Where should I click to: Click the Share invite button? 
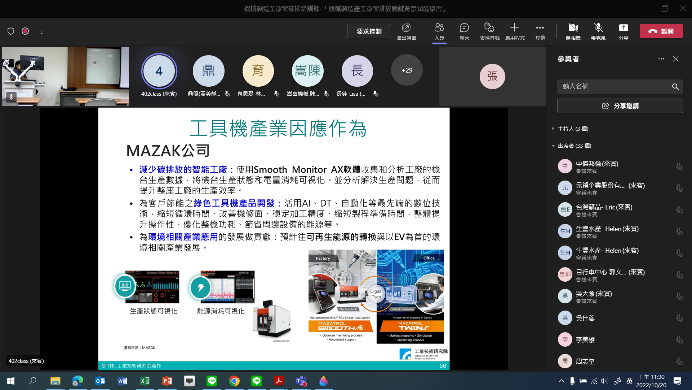(620, 106)
